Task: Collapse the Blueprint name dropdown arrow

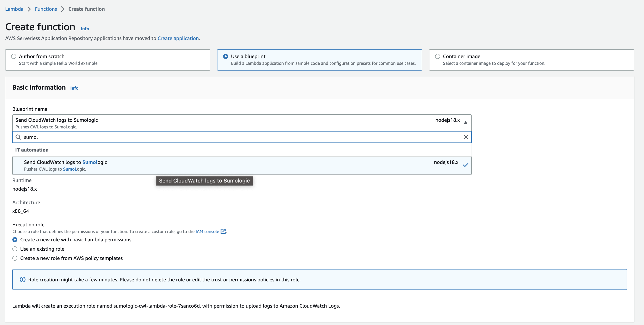Action: [x=465, y=123]
